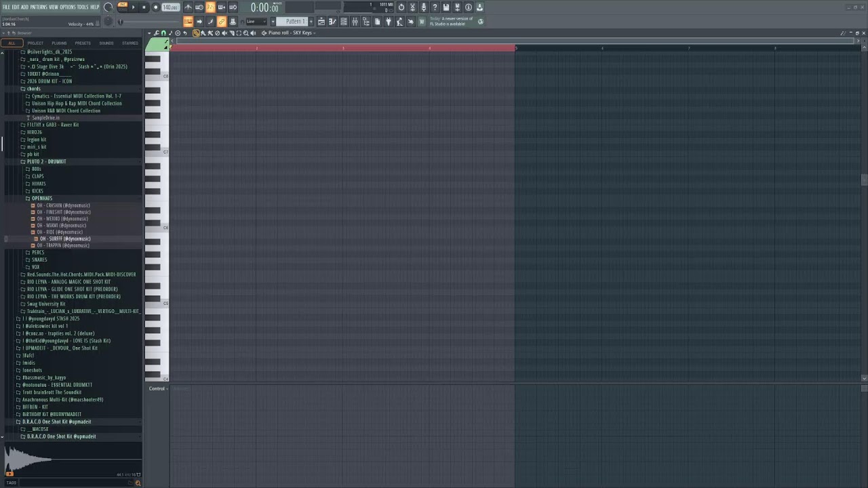The width and height of the screenshot is (868, 488).
Task: Click the microphone audio recording icon
Action: pyautogui.click(x=423, y=7)
